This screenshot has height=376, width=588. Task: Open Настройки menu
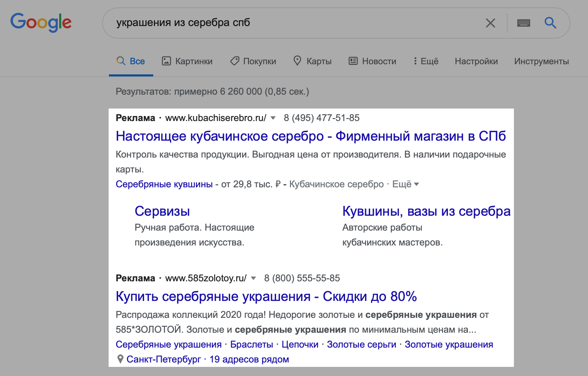(476, 61)
